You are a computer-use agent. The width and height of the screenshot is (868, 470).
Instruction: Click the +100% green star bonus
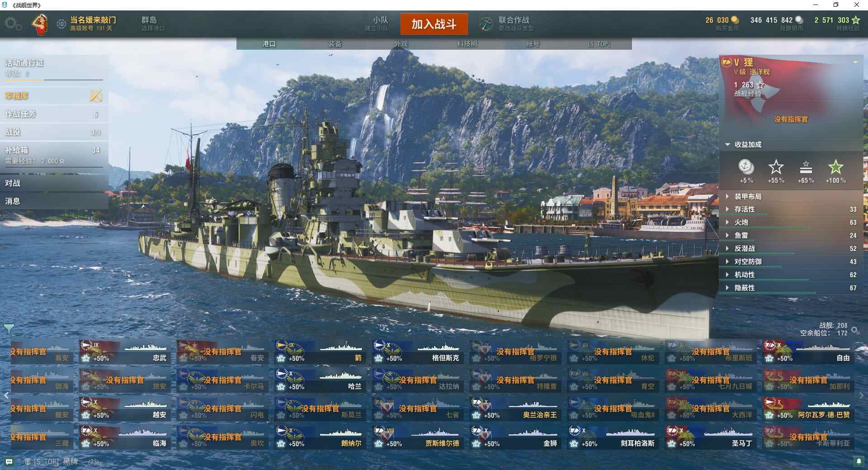835,171
